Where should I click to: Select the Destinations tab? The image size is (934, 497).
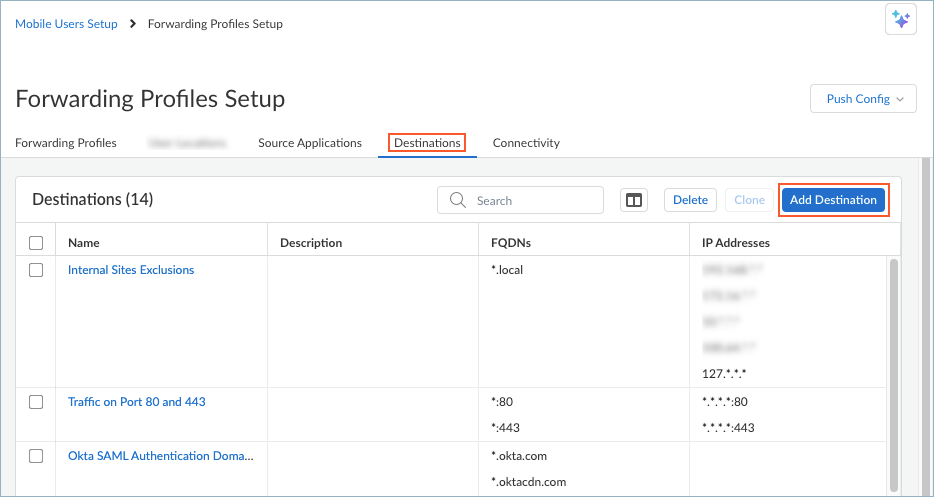click(x=427, y=143)
